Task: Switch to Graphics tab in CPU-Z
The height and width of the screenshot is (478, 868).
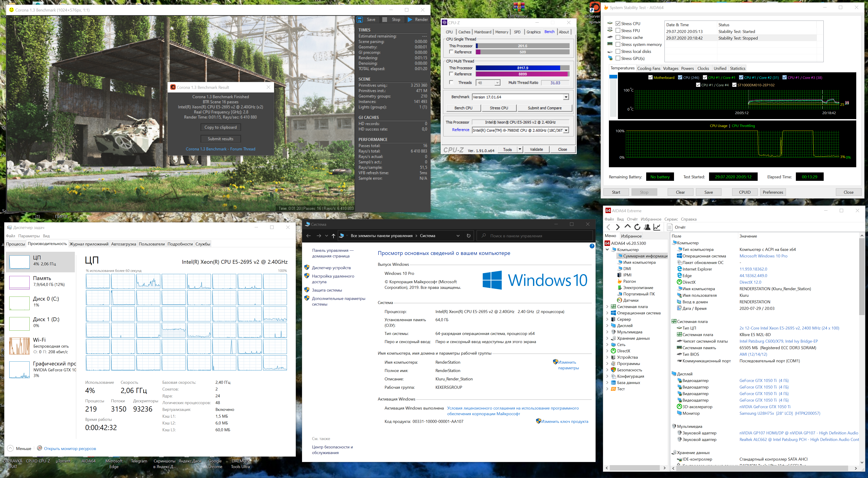Action: pos(533,32)
